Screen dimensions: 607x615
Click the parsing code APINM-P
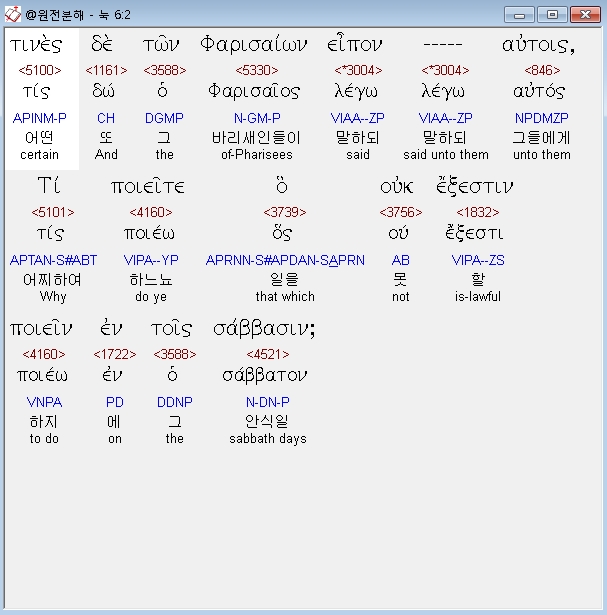coord(40,118)
